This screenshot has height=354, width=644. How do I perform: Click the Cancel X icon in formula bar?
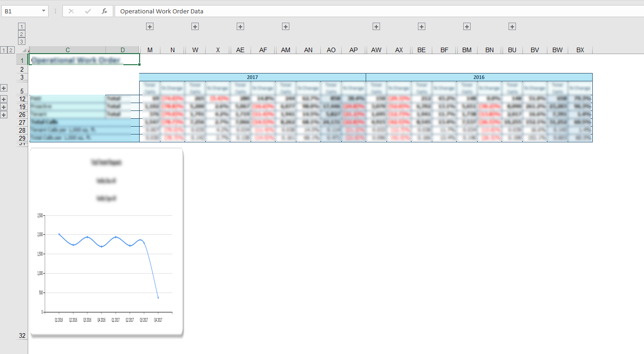pyautogui.click(x=71, y=11)
